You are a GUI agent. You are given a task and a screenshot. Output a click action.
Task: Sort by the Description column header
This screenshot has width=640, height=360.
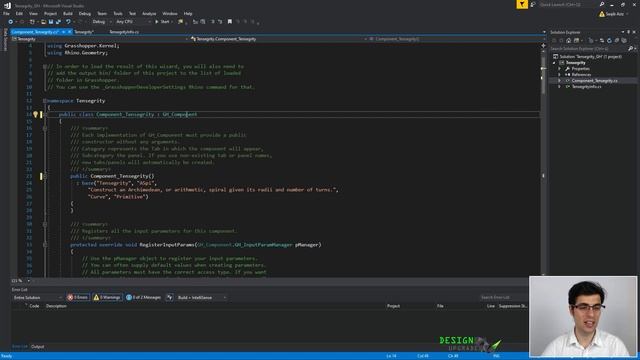point(56,306)
